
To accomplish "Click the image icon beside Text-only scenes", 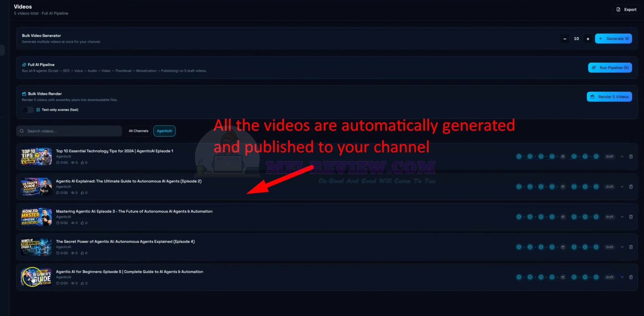I will coord(38,110).
